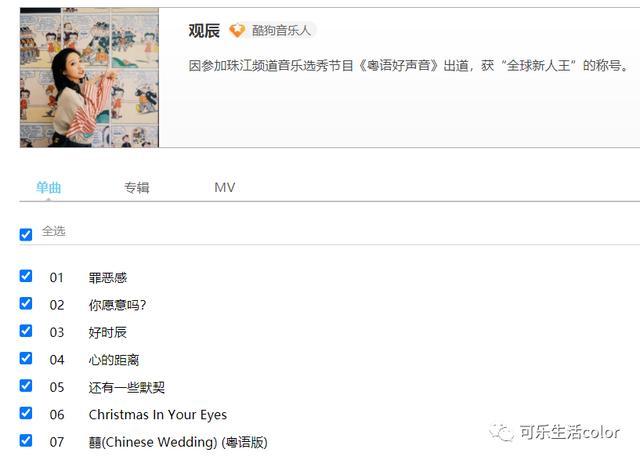The width and height of the screenshot is (640, 460).
Task: Play the track 好时辰
Action: click(x=108, y=333)
